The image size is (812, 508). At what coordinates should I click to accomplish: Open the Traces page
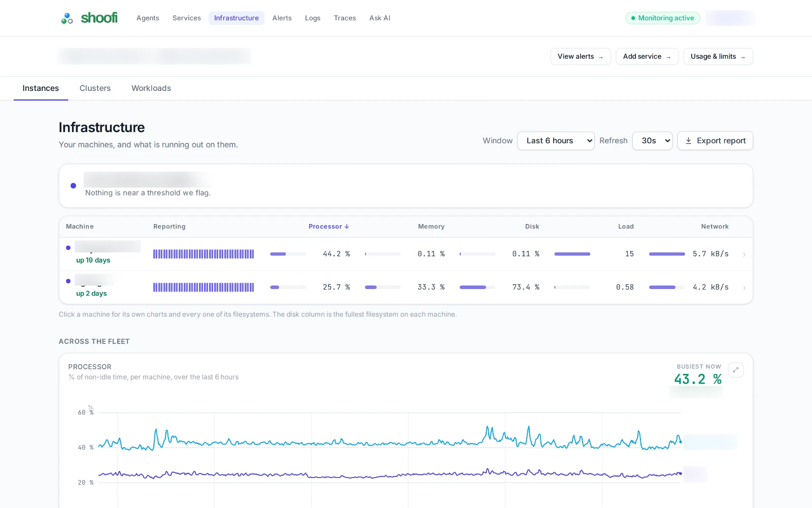point(345,18)
